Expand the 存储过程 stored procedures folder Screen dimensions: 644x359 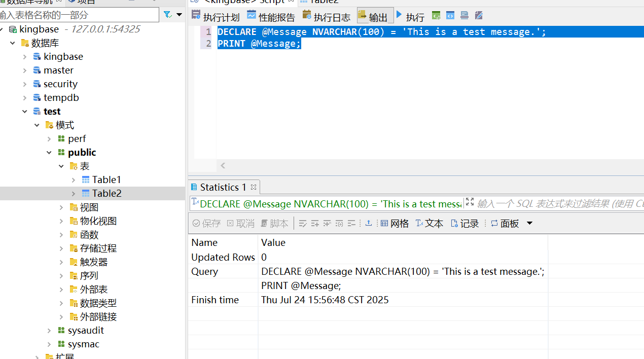tap(61, 248)
